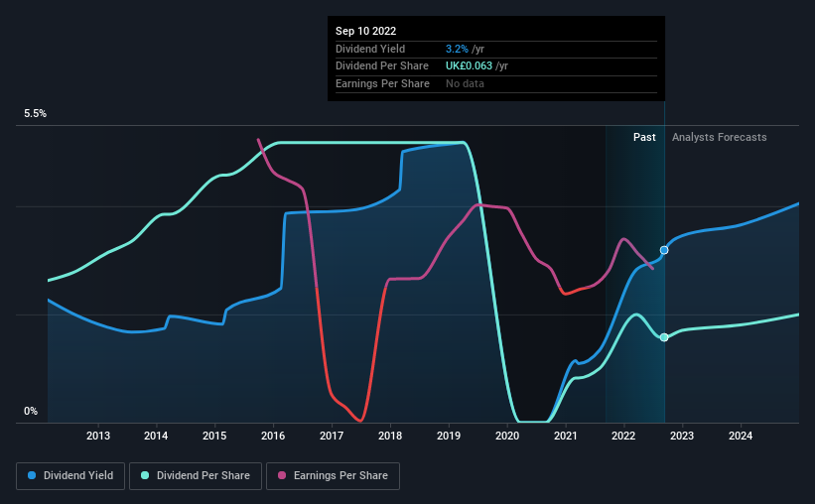Screen dimensions: 815x504
Task: Click the 5.5% y-axis label
Action: pos(35,114)
